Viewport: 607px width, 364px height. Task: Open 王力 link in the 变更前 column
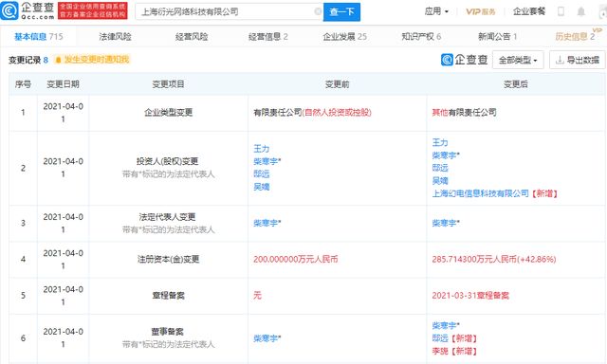click(262, 149)
